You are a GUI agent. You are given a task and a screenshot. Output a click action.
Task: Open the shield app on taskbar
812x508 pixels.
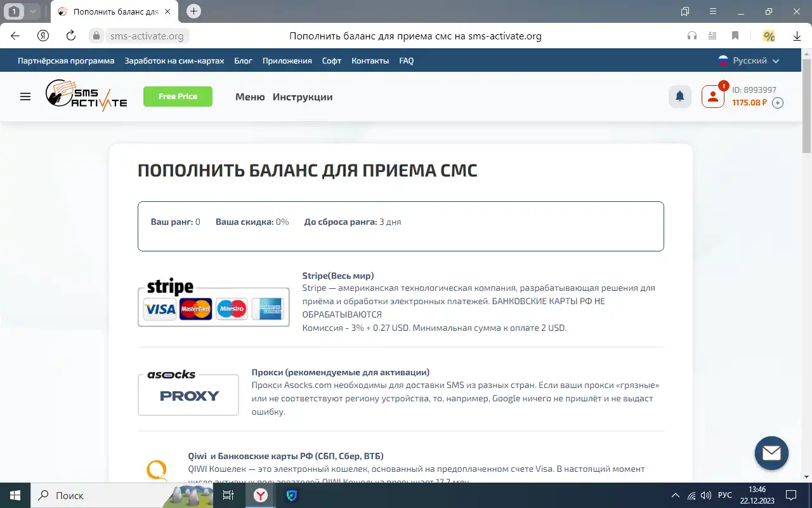click(x=292, y=495)
